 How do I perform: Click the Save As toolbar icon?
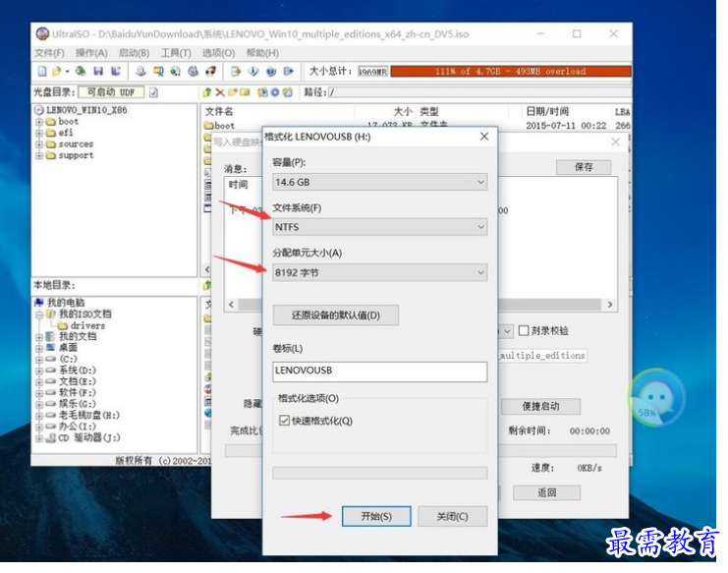[x=116, y=71]
